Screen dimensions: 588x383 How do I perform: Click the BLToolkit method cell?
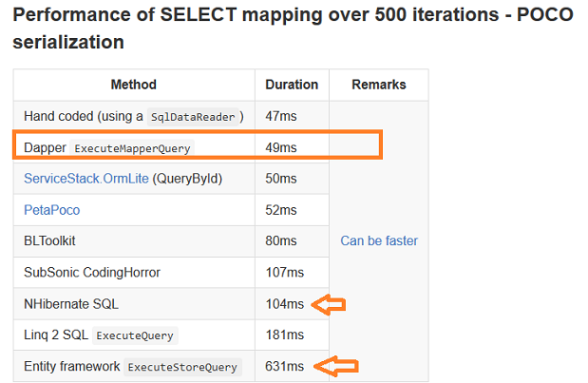(x=134, y=241)
